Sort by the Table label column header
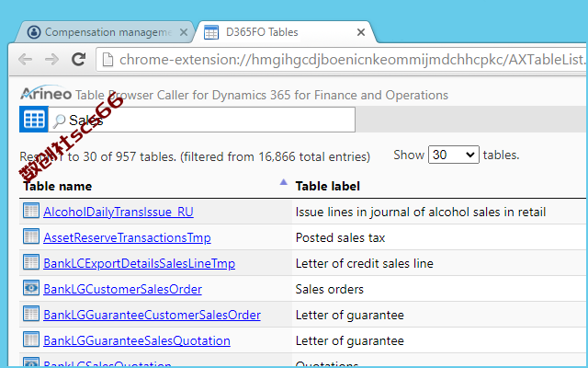The image size is (588, 368). pyautogui.click(x=327, y=186)
